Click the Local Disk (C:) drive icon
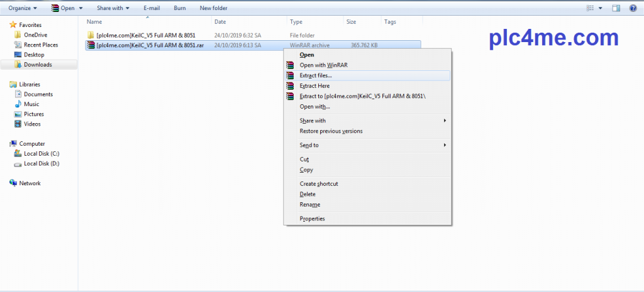 pos(18,154)
